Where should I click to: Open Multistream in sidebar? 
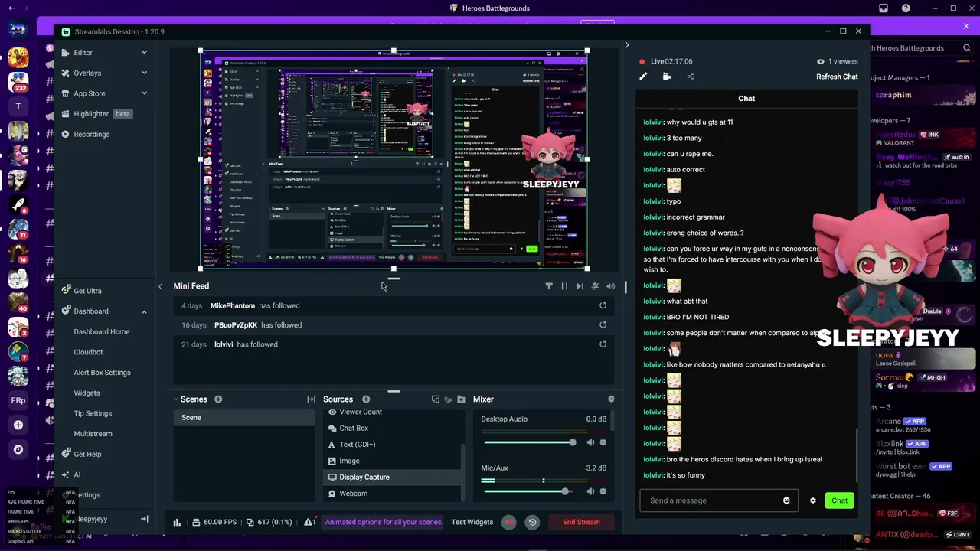tap(93, 434)
